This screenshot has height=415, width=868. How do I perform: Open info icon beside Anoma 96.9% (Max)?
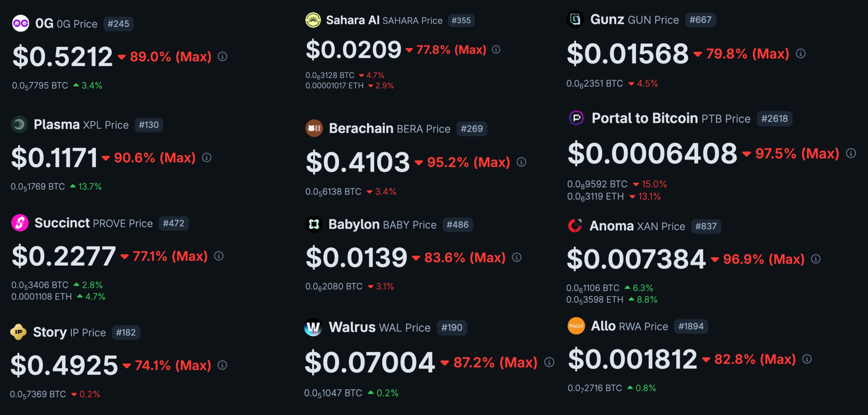(816, 259)
